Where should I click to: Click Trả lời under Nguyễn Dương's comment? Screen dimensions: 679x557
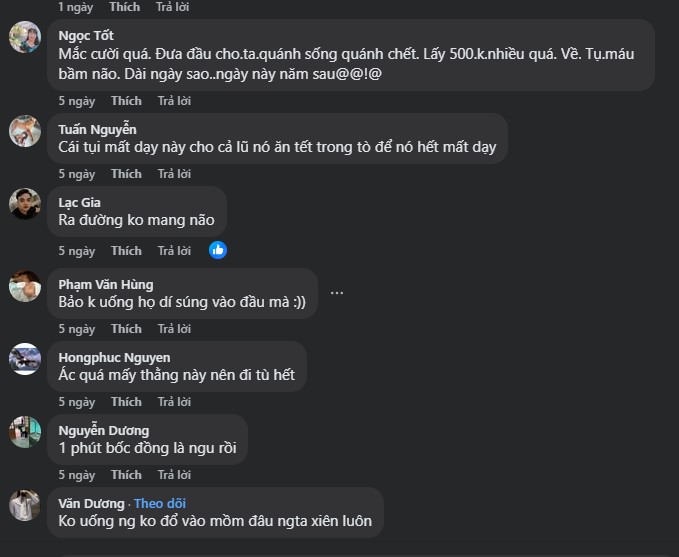[x=174, y=475]
